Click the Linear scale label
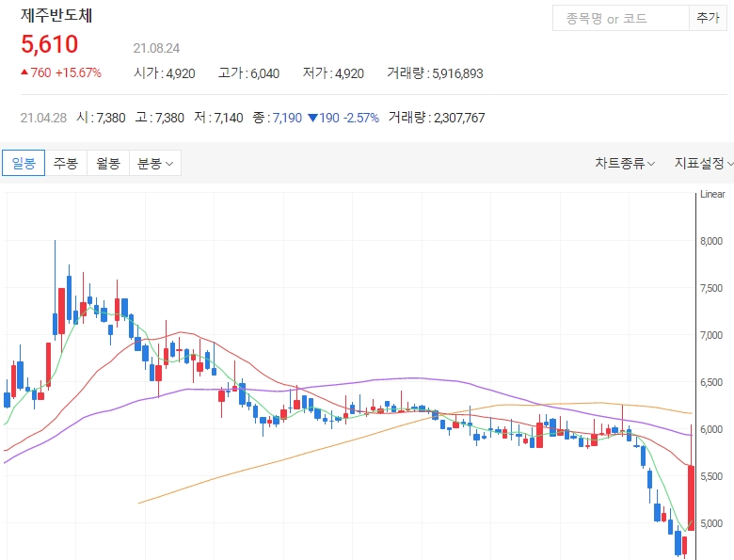 point(712,194)
